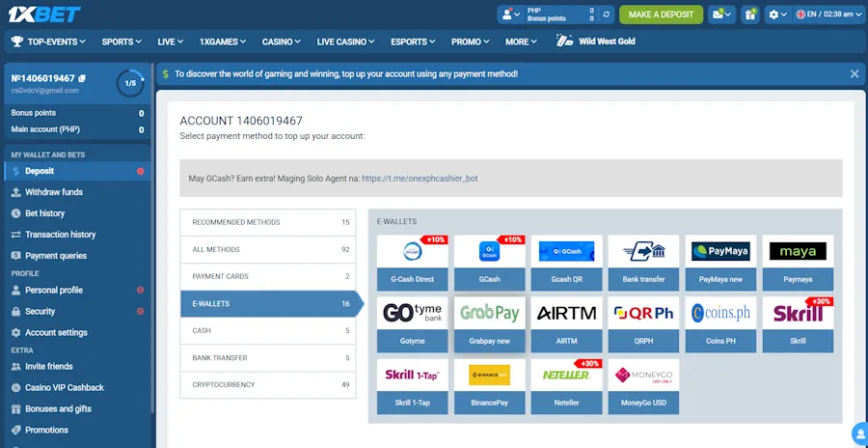Open the settings gear in the header

(x=777, y=14)
